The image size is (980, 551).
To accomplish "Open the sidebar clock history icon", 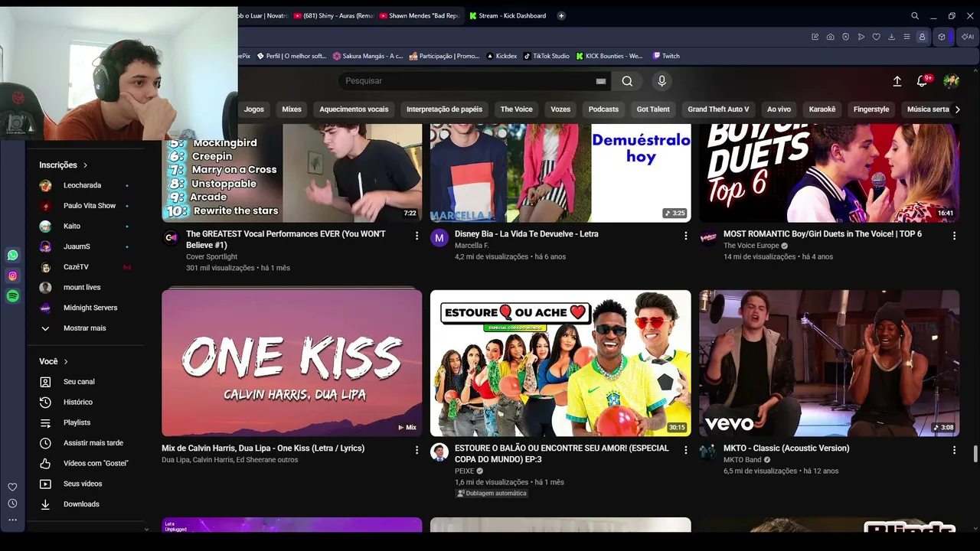I will pyautogui.click(x=12, y=504).
